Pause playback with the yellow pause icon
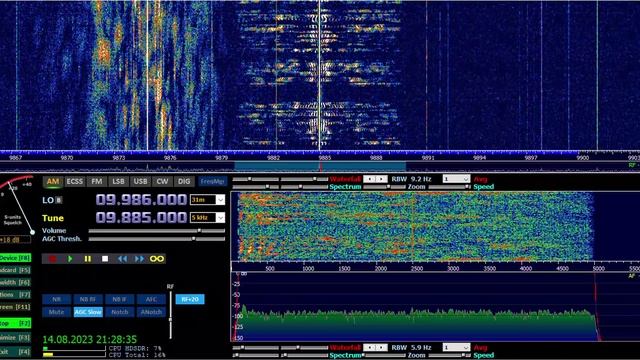This screenshot has height=360, width=640. click(88, 259)
